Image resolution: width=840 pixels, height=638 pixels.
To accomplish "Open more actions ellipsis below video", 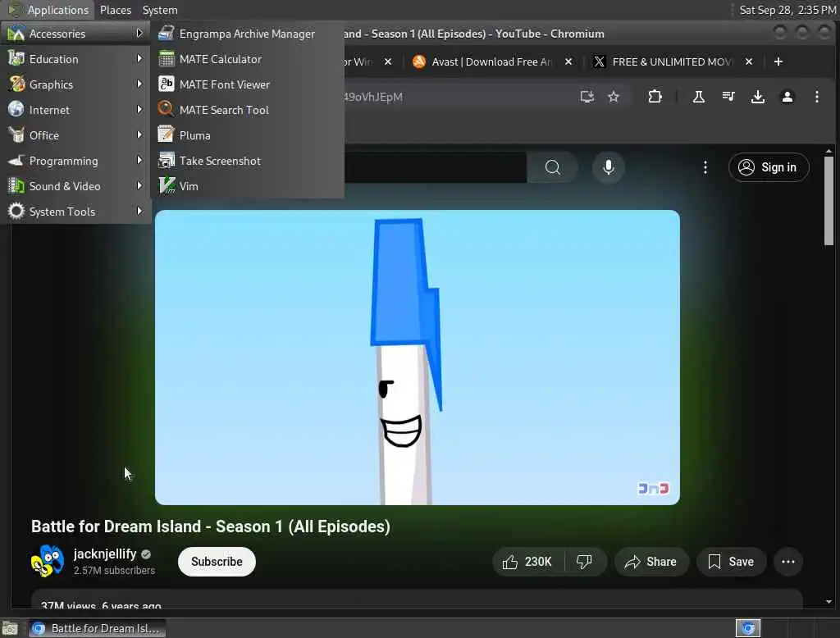I will point(788,562).
